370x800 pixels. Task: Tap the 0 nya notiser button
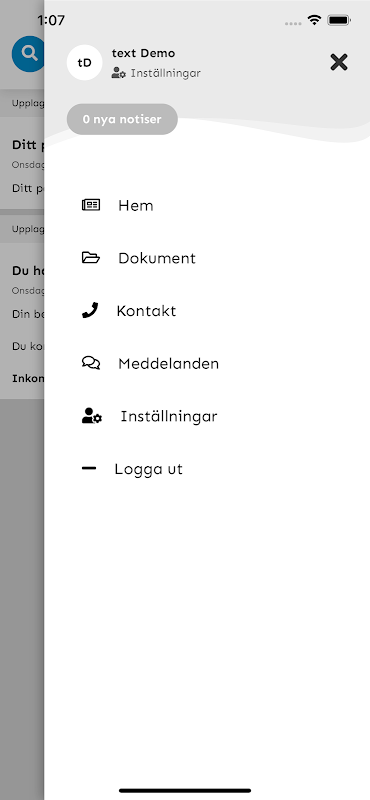122,119
